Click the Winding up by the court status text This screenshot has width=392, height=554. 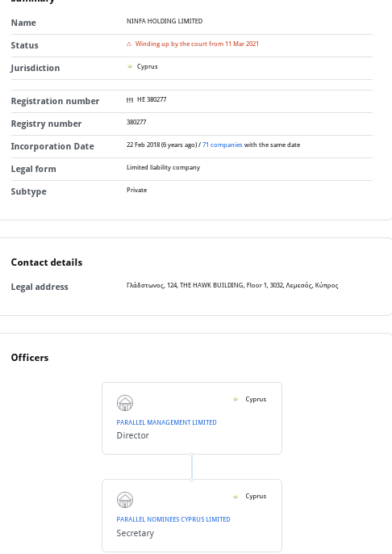click(197, 44)
